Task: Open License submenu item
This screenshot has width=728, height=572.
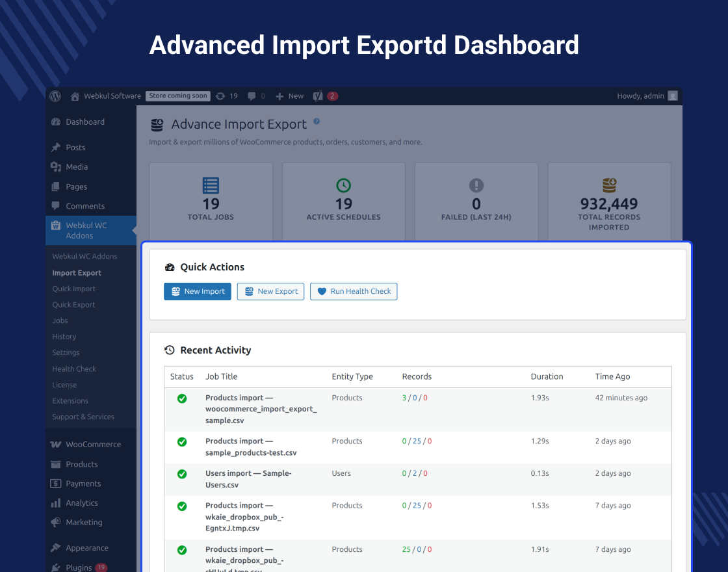Action: [x=64, y=385]
